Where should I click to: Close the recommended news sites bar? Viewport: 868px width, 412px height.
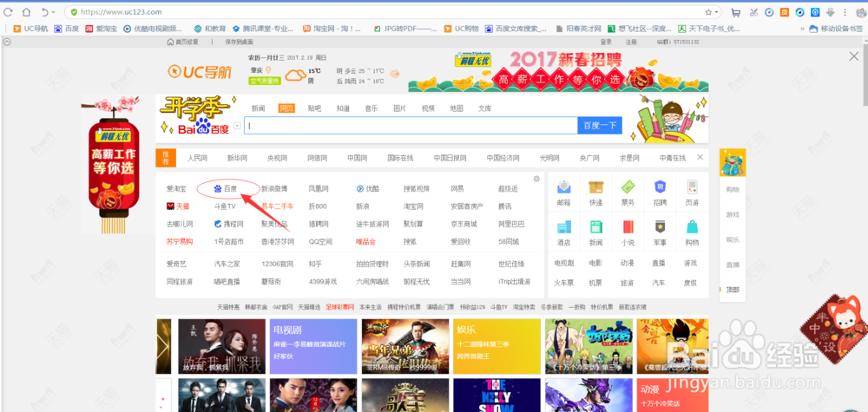pos(700,157)
